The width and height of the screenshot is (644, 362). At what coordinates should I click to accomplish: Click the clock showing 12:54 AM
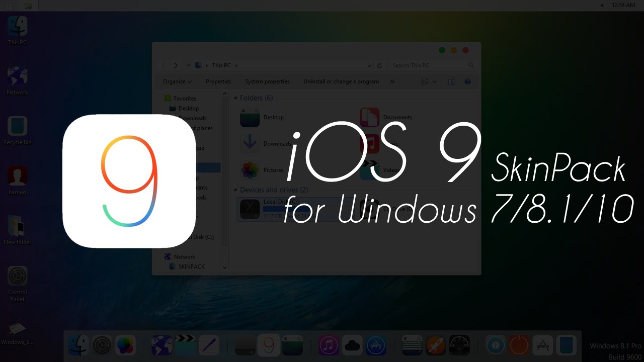point(623,5)
